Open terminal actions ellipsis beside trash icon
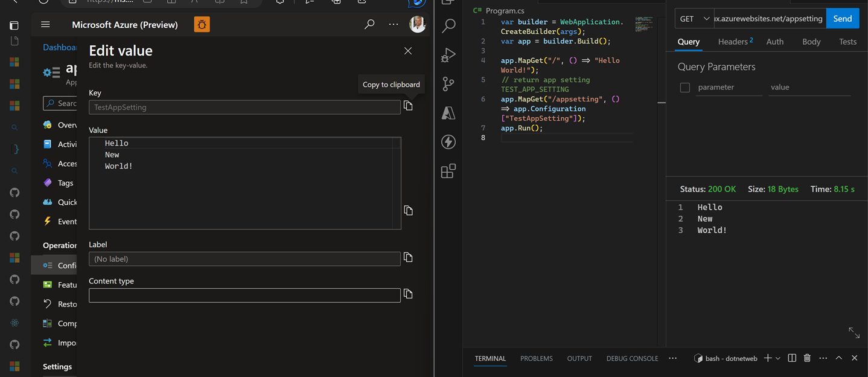 (x=823, y=358)
